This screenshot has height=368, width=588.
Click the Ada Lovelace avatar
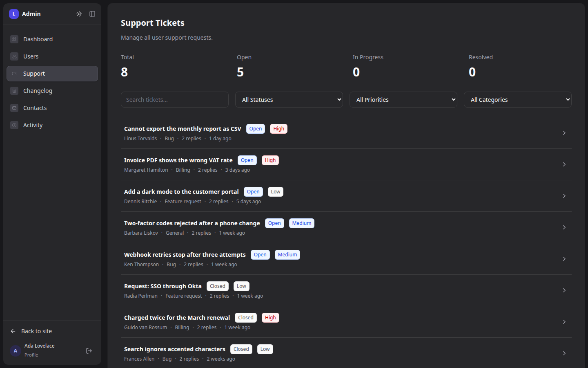point(16,351)
